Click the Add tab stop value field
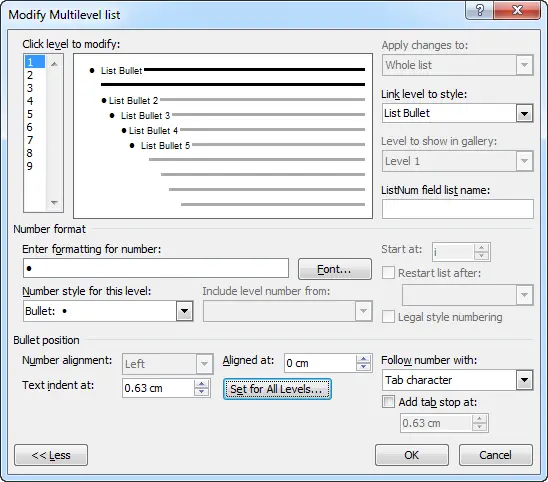This screenshot has height=482, width=548. pyautogui.click(x=436, y=423)
